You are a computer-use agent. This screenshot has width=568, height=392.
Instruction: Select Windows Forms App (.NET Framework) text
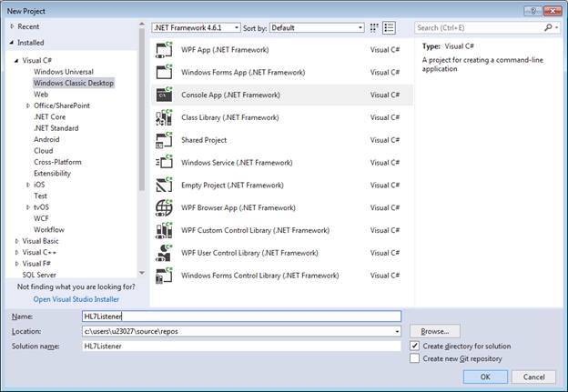[243, 73]
